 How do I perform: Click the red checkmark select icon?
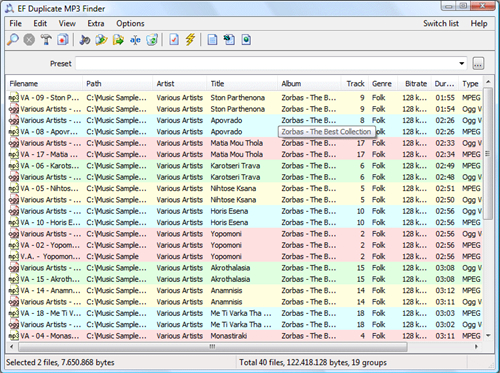[x=174, y=40]
